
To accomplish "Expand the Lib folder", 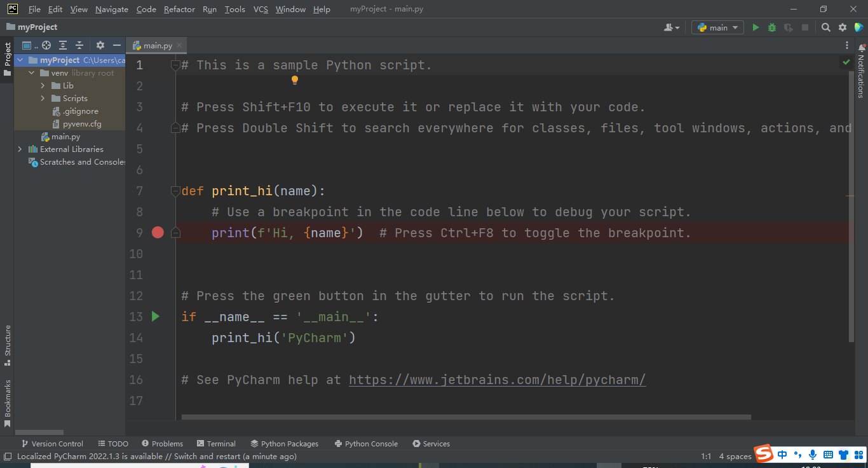I will 43,86.
